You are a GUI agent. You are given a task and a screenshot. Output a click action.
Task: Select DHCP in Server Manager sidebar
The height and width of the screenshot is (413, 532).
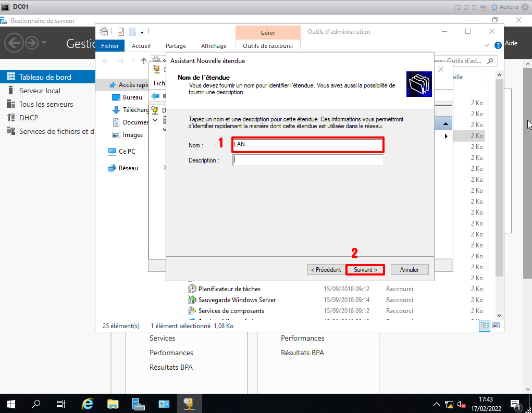click(29, 118)
